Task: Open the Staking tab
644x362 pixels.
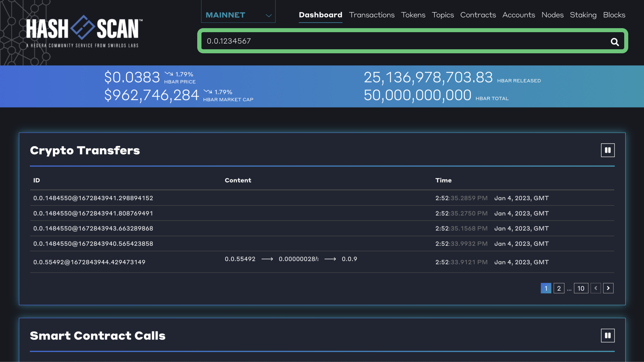Action: [583, 15]
